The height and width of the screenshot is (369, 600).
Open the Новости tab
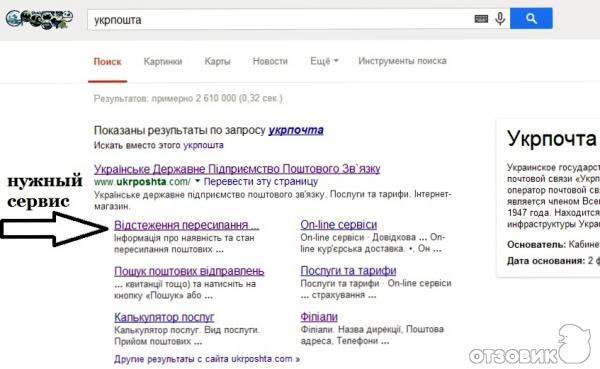(x=270, y=61)
